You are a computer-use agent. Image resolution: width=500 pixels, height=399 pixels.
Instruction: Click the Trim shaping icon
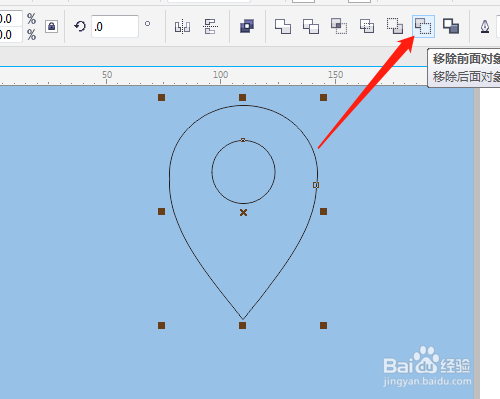click(x=311, y=26)
